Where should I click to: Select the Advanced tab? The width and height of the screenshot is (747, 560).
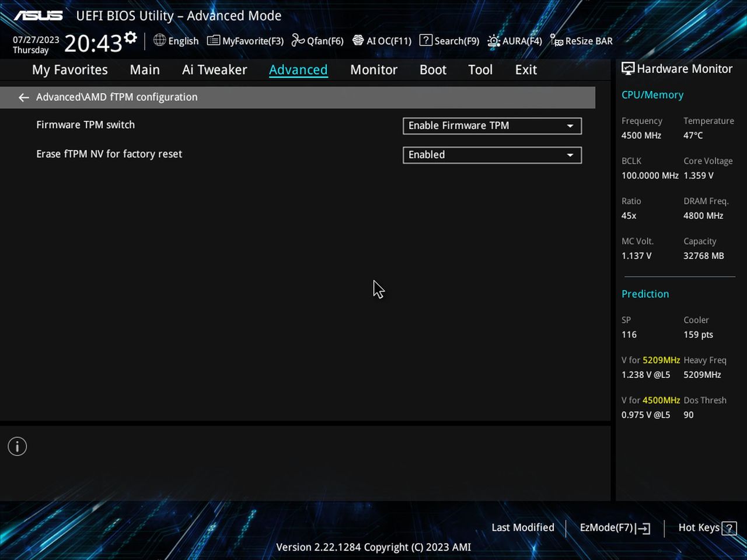[298, 70]
